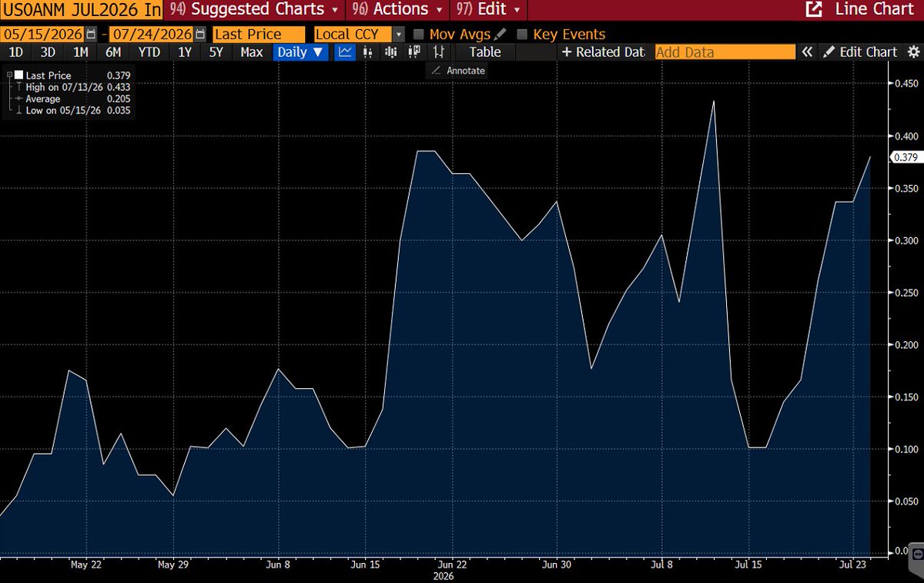
Task: Open the start date calendar picker
Action: click(92, 35)
